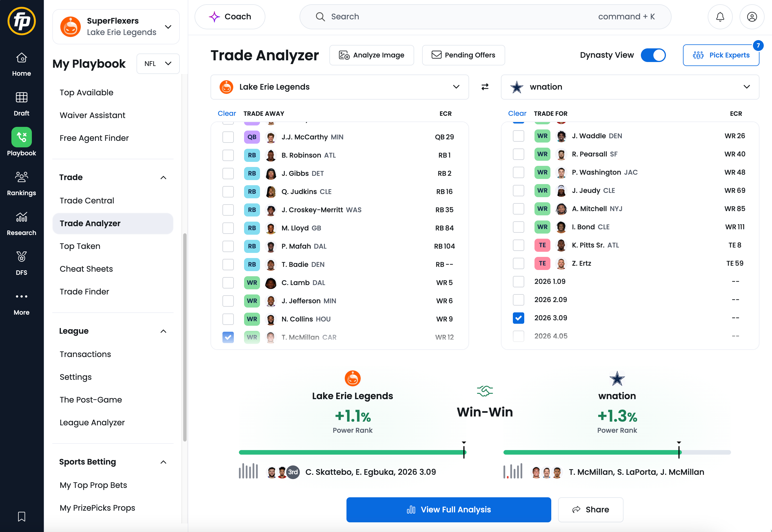Open notifications bell icon

pos(720,17)
